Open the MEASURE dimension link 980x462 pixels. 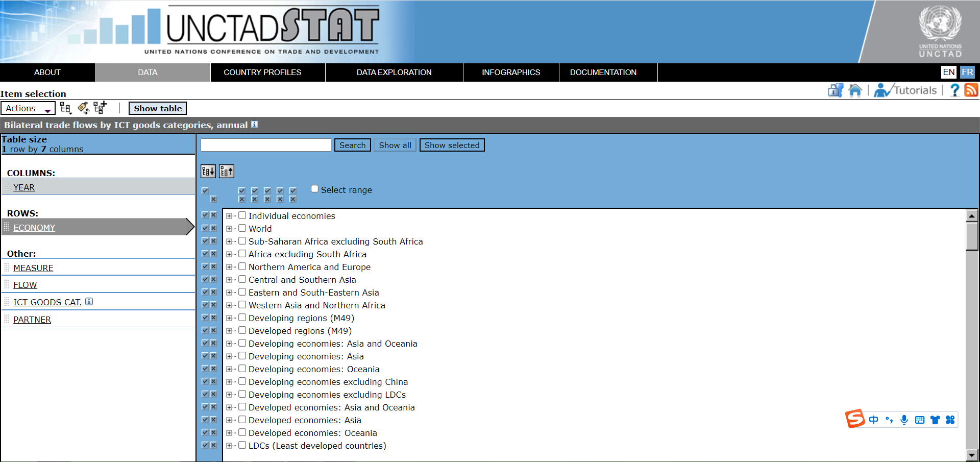33,268
